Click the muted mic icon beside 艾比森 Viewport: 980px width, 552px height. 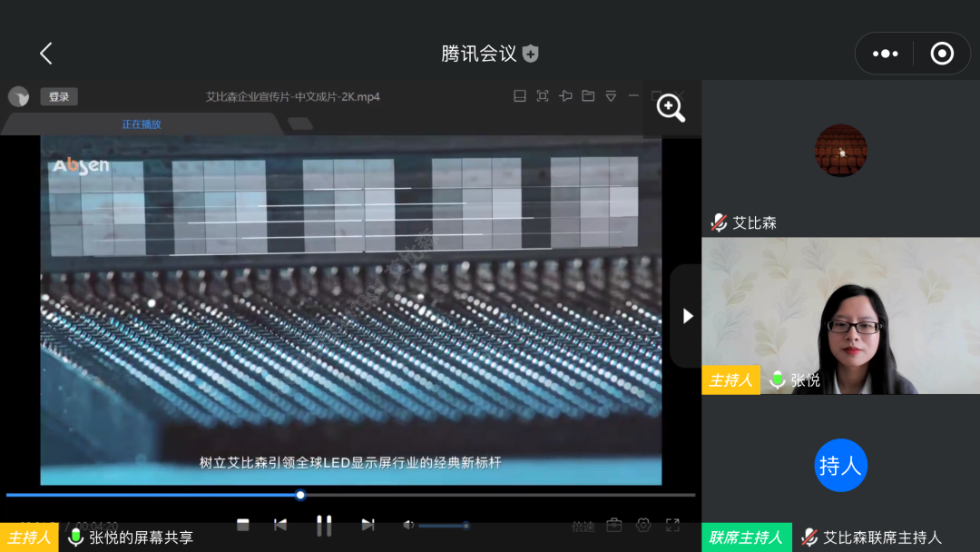719,222
